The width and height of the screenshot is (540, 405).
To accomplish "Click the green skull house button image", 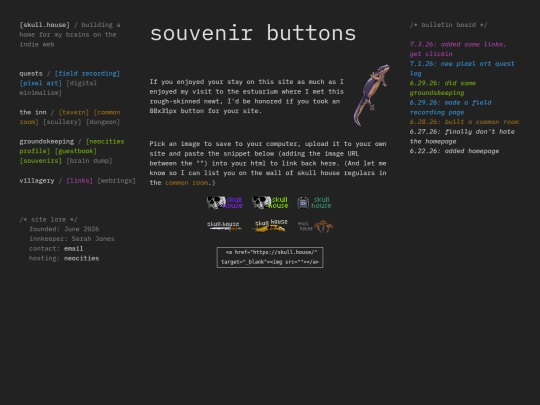I will (x=270, y=202).
